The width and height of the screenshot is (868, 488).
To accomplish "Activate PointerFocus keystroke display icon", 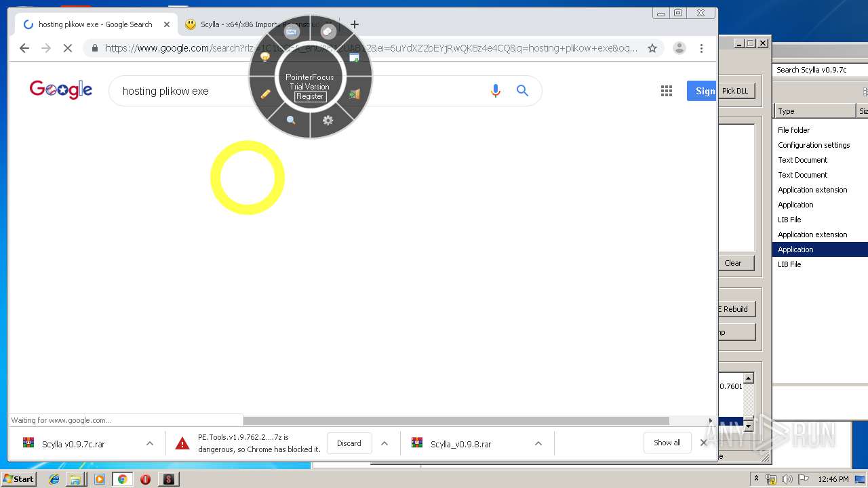I will pos(292,32).
